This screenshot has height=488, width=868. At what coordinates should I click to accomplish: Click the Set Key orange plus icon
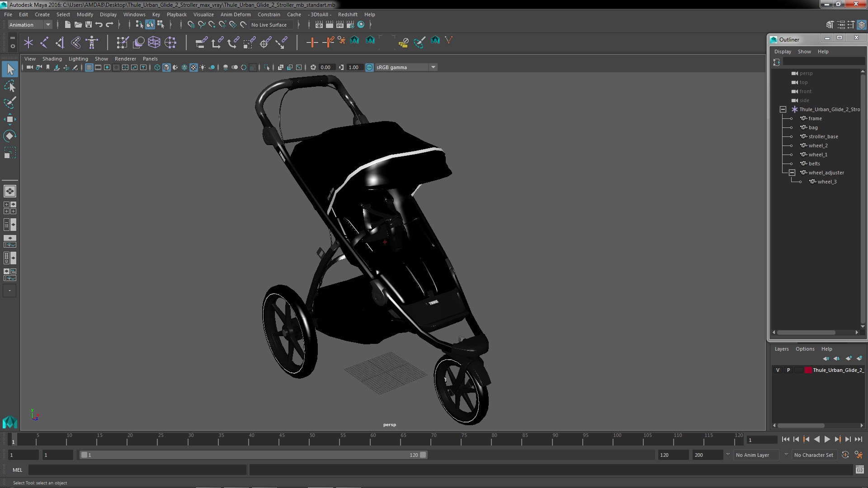point(311,42)
